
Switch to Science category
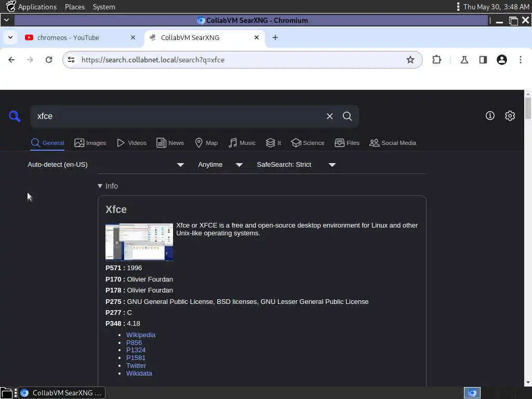pos(308,143)
